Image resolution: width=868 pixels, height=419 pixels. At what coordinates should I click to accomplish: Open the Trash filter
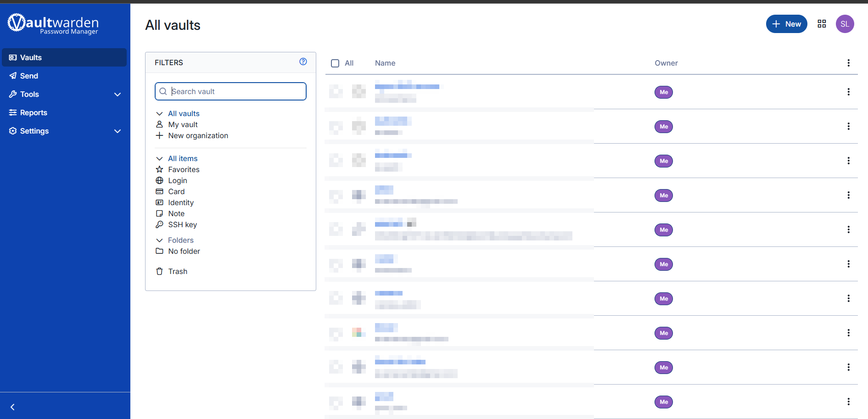pyautogui.click(x=178, y=271)
